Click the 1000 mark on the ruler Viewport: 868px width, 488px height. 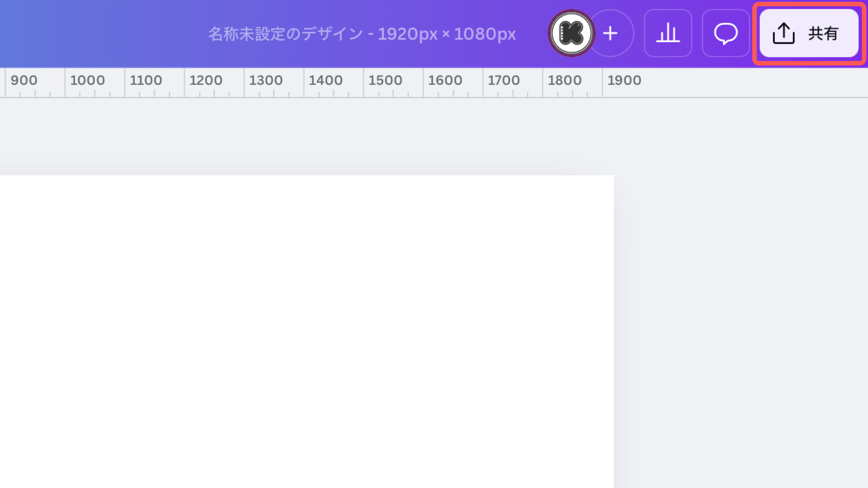pos(87,80)
